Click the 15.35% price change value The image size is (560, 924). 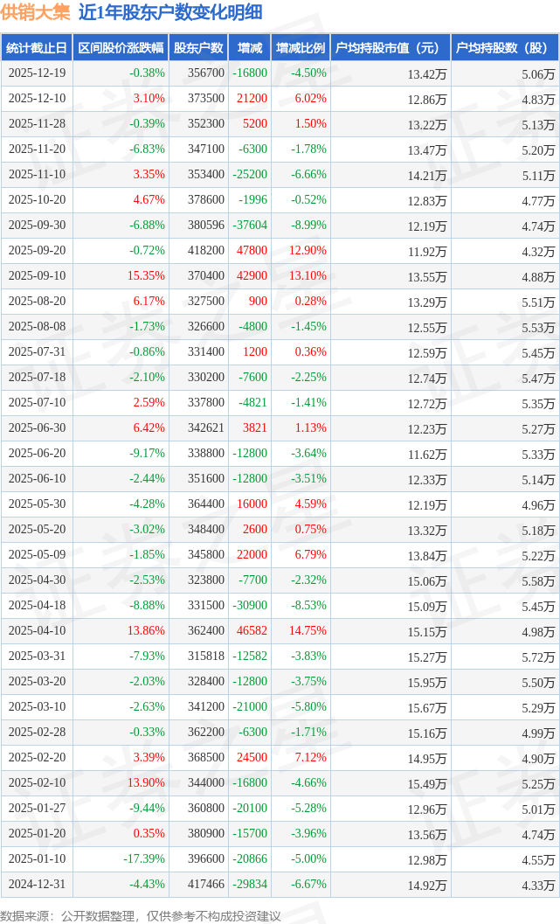click(146, 276)
